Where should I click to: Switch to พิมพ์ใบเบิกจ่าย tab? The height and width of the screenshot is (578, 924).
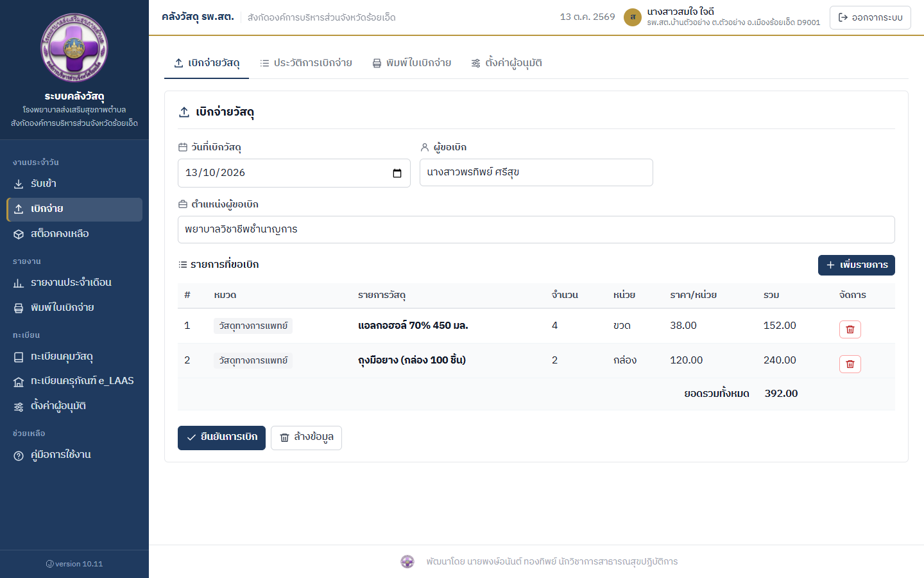[x=412, y=63]
